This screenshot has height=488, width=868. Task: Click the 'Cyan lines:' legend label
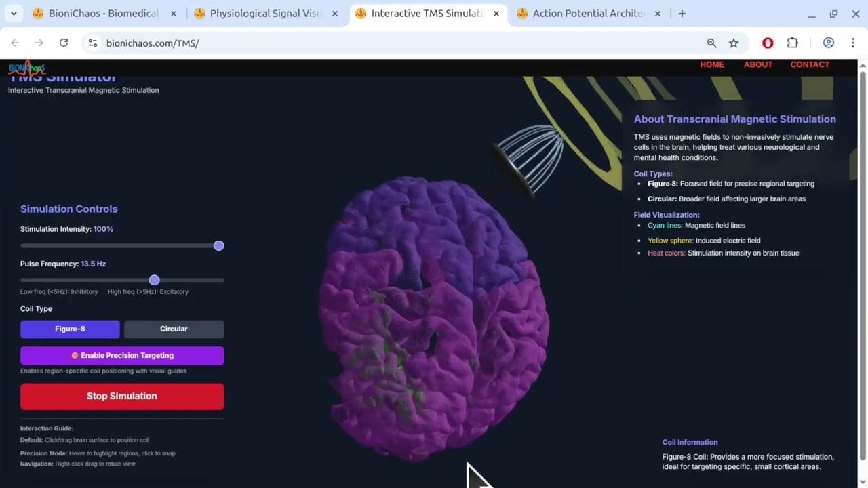point(665,225)
